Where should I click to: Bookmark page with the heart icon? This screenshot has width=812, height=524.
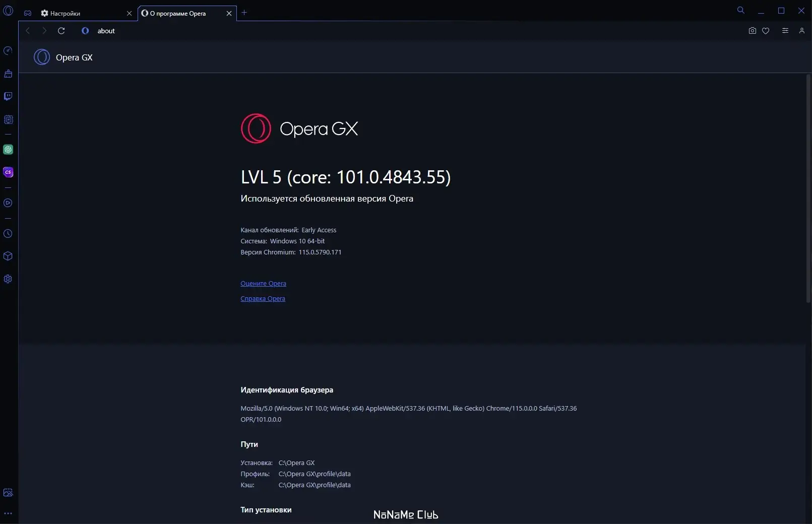[766, 31]
